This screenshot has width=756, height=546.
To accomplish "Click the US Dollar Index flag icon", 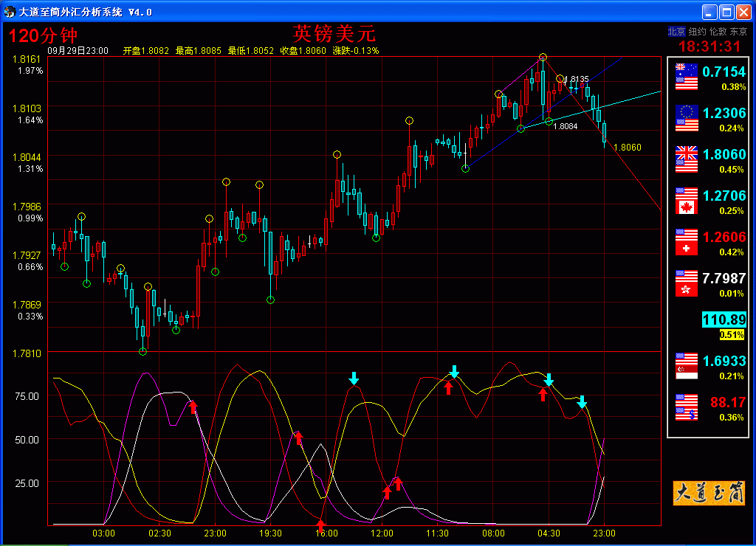I will 687,407.
